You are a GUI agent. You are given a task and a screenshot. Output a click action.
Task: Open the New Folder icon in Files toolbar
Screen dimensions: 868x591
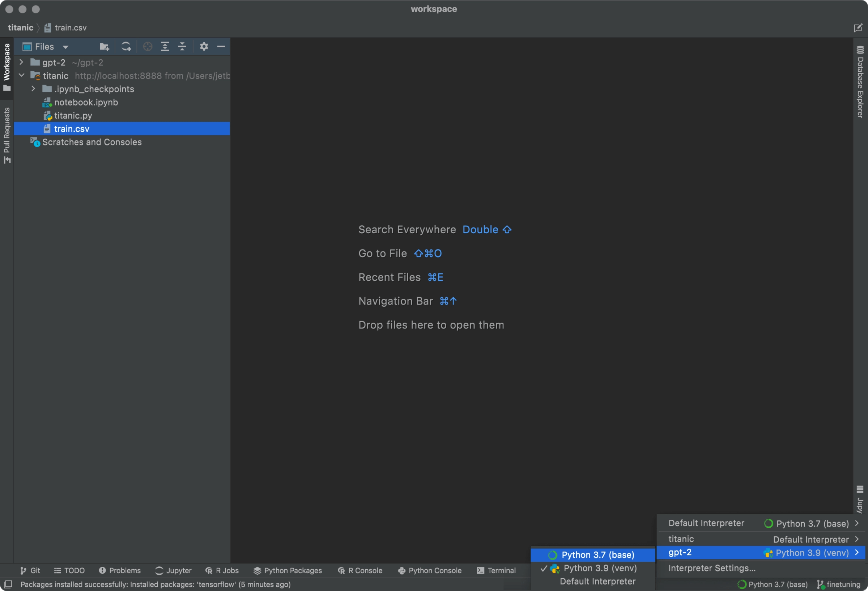tap(104, 46)
